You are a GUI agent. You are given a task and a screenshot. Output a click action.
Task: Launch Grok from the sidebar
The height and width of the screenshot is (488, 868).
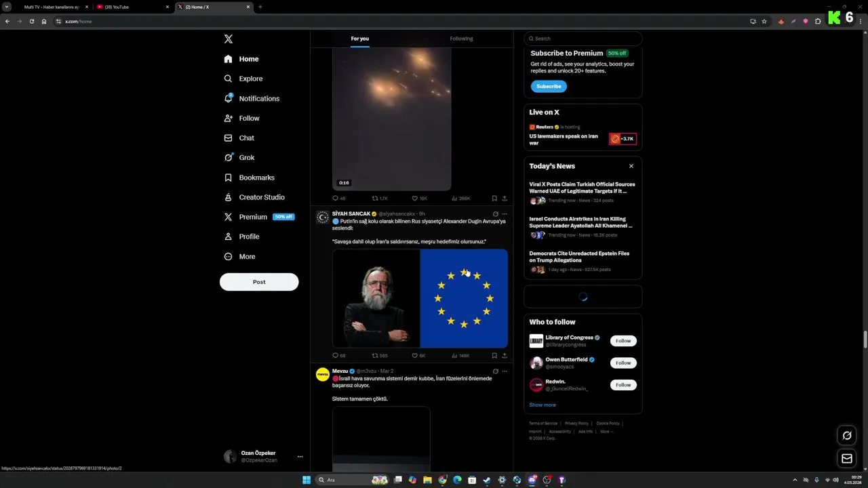pos(239,157)
